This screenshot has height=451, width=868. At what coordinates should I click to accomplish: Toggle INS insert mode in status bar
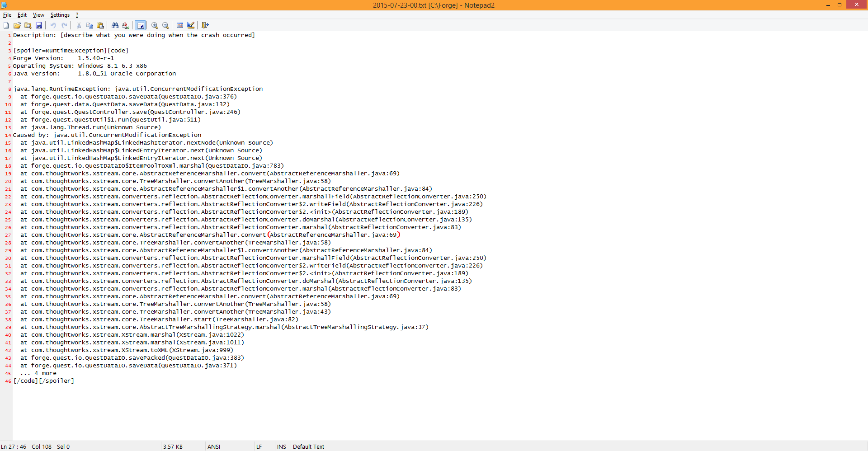click(281, 446)
